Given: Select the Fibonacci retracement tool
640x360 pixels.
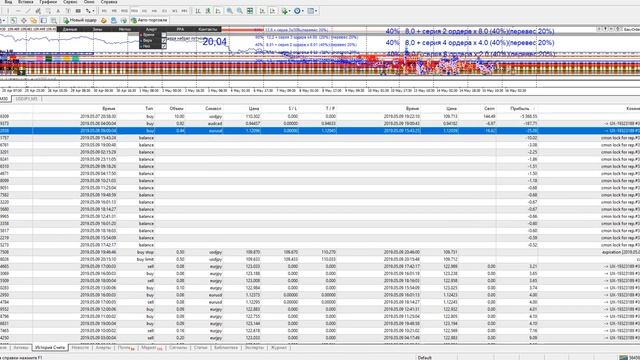Looking at the screenshot, I should pyautogui.click(x=48, y=11).
